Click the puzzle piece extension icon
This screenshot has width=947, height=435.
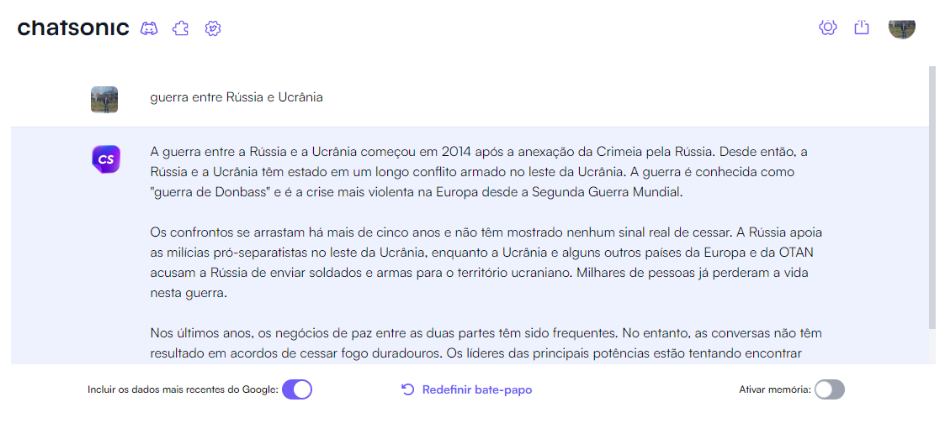pyautogui.click(x=181, y=28)
